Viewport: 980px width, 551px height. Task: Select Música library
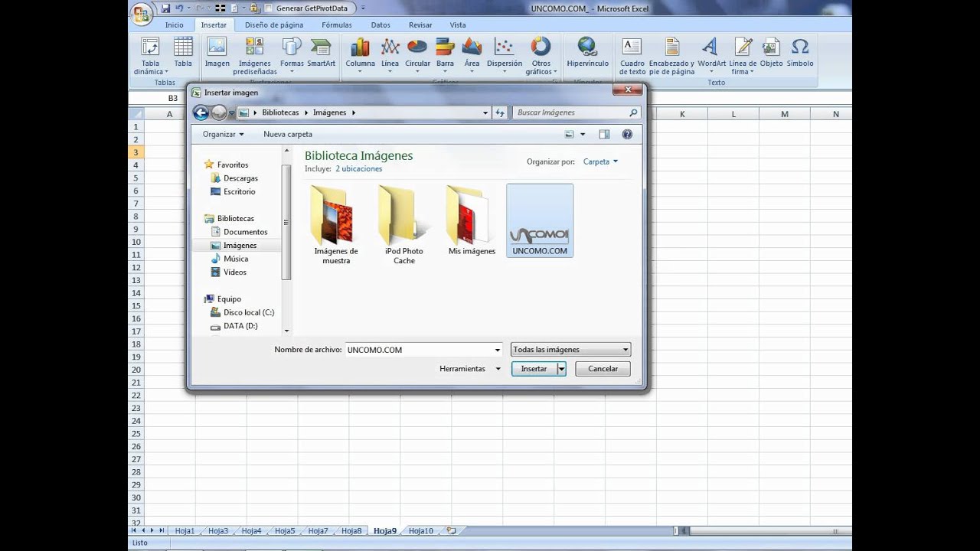coord(236,259)
